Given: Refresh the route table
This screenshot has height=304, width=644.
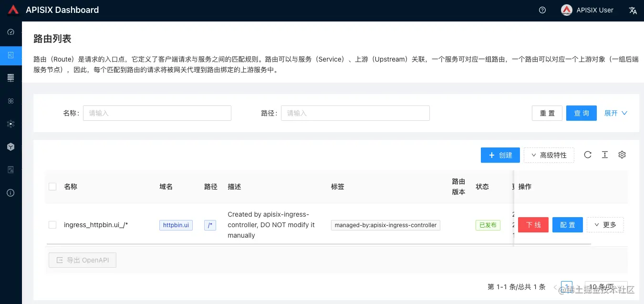Looking at the screenshot, I should [x=588, y=155].
